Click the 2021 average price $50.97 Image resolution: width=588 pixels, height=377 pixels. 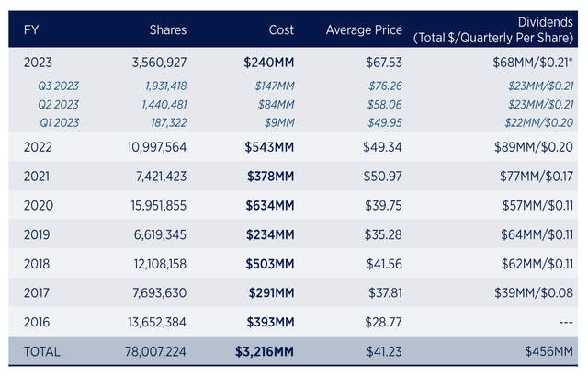pos(382,177)
